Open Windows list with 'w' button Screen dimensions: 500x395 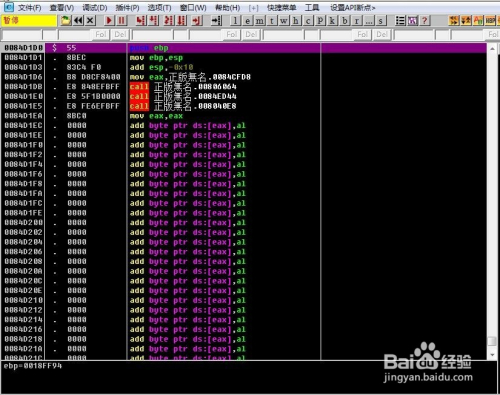[284, 21]
